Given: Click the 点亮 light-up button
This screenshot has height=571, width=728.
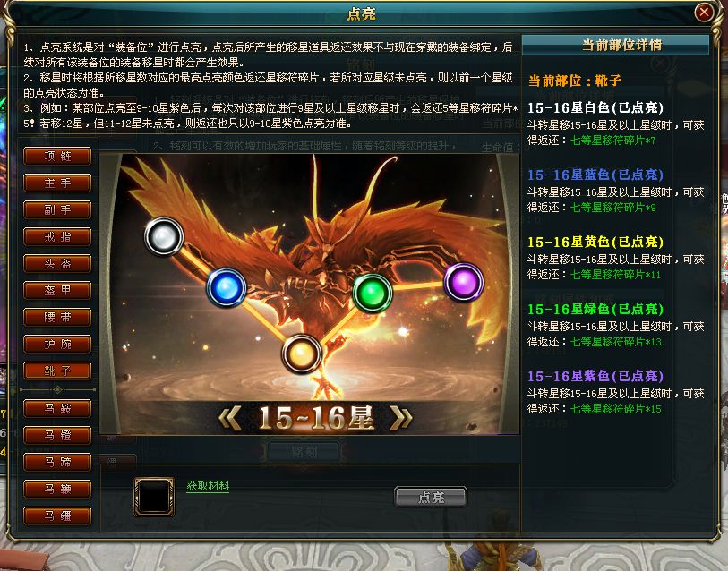Looking at the screenshot, I should [x=431, y=498].
